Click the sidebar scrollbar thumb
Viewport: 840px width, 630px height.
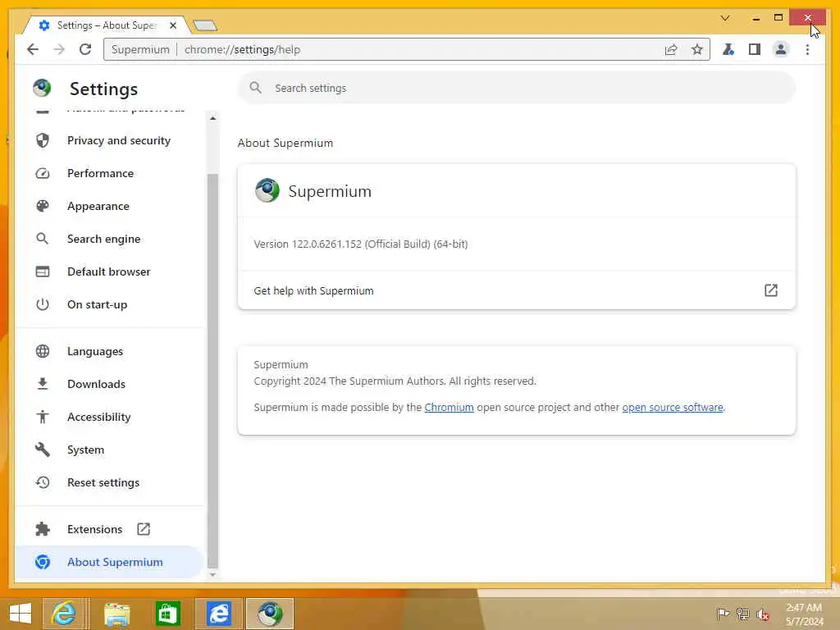click(212, 371)
